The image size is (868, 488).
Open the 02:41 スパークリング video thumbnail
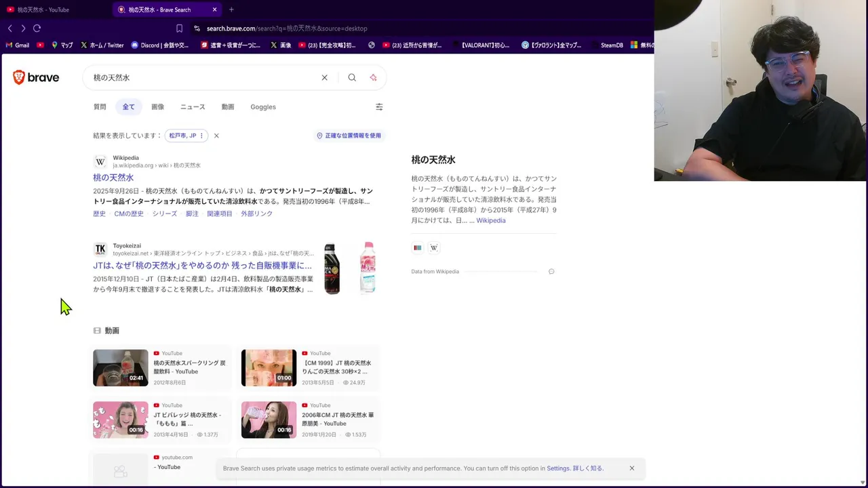[121, 367]
